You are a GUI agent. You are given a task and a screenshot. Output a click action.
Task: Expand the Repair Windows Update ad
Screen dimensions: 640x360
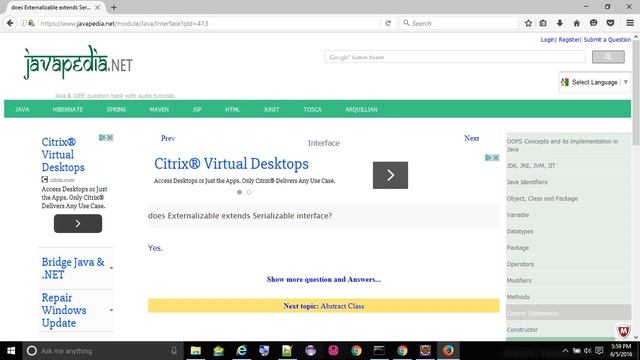point(111,310)
